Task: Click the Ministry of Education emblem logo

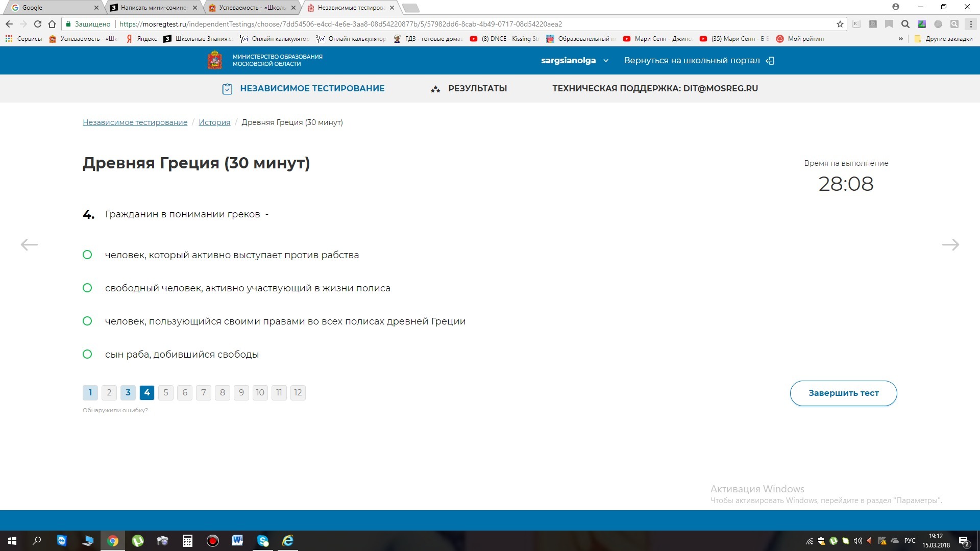Action: 215,60
